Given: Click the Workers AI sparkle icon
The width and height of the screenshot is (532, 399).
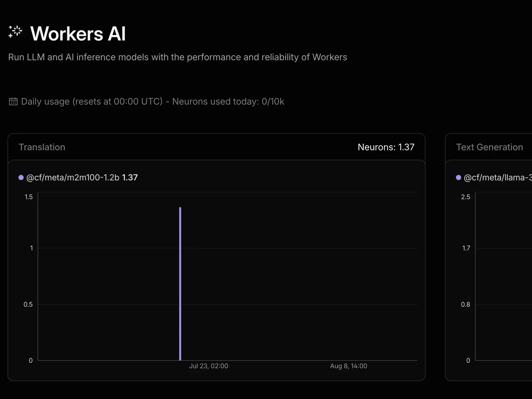Looking at the screenshot, I should click(15, 32).
